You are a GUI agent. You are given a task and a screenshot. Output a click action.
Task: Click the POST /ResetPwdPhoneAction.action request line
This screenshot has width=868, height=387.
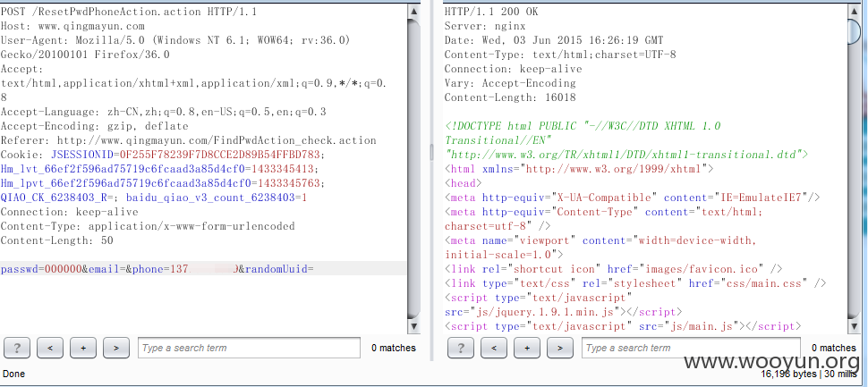[129, 11]
